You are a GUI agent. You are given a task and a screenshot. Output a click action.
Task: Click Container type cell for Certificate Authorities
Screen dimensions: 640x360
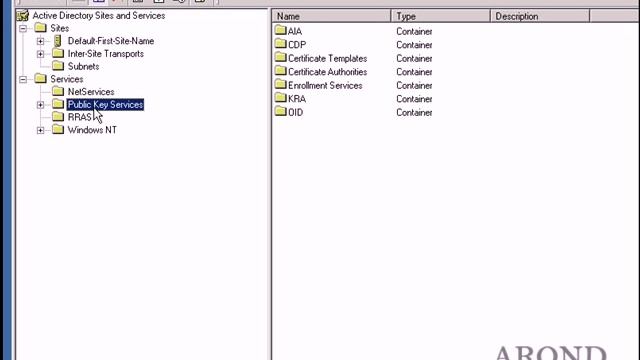pyautogui.click(x=414, y=72)
